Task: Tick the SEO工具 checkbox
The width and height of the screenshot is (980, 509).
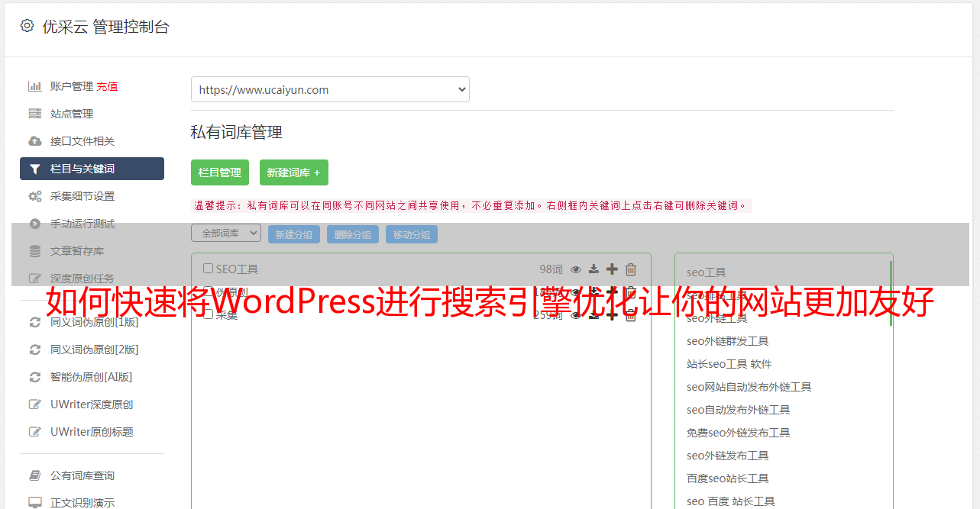Action: coord(208,269)
